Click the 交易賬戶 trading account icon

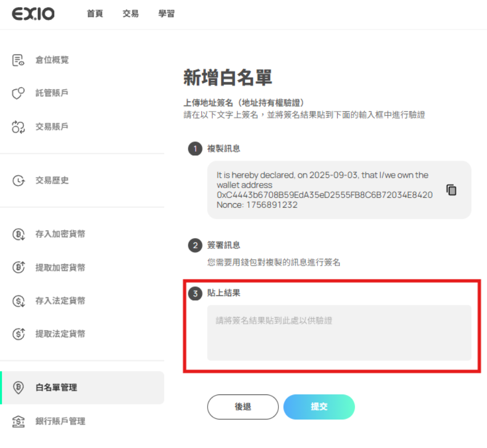pos(18,127)
